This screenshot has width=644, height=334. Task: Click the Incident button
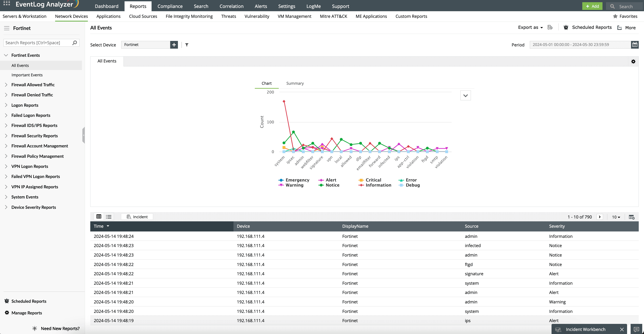tap(137, 217)
